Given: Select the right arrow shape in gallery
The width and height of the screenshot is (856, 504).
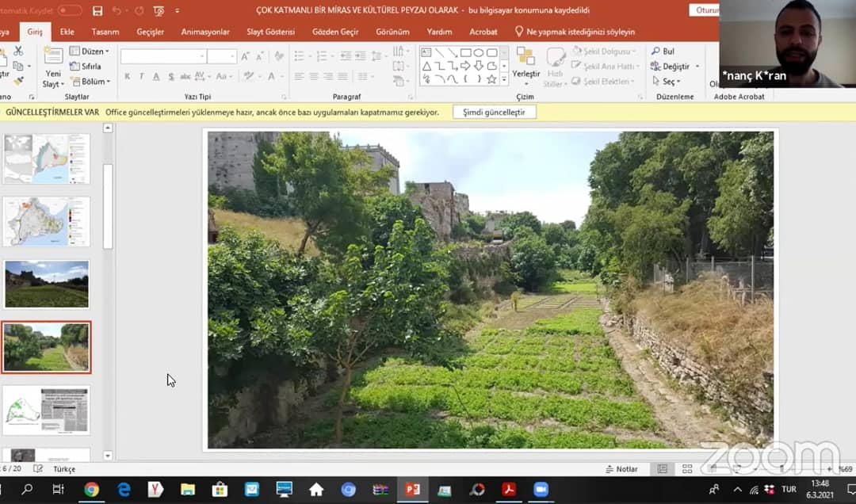Looking at the screenshot, I should (466, 66).
